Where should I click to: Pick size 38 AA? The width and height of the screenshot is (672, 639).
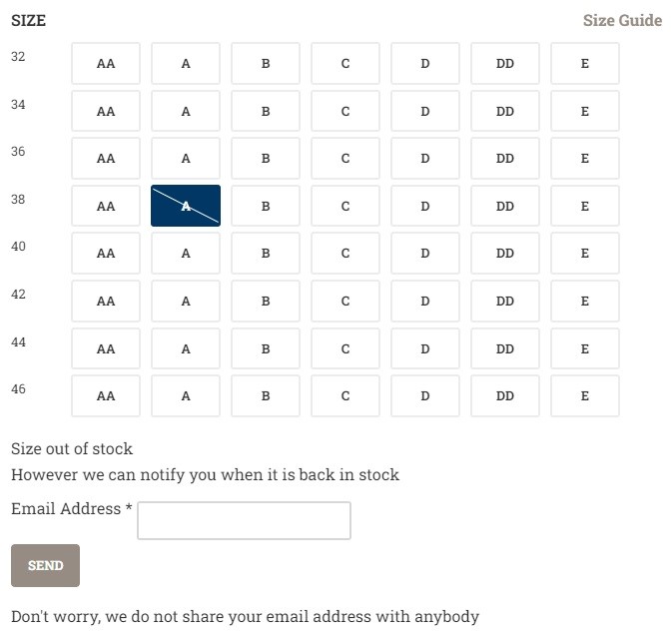click(106, 207)
